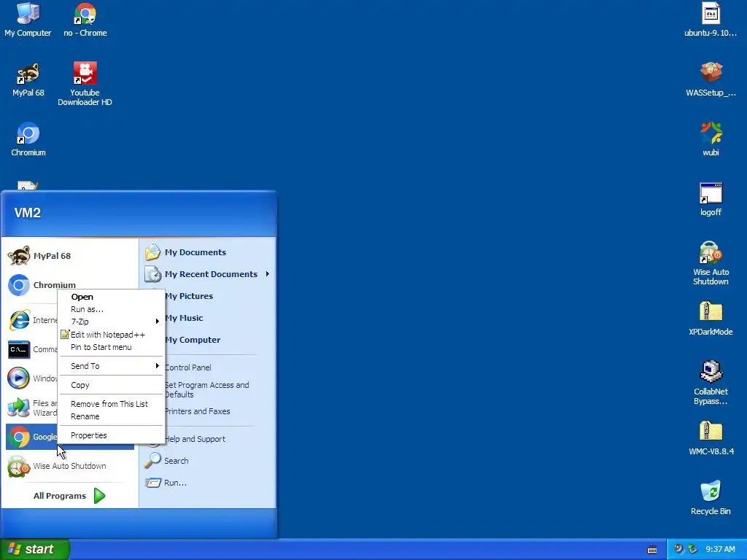Choose Copy in the context menu
747x560 pixels.
click(111, 385)
